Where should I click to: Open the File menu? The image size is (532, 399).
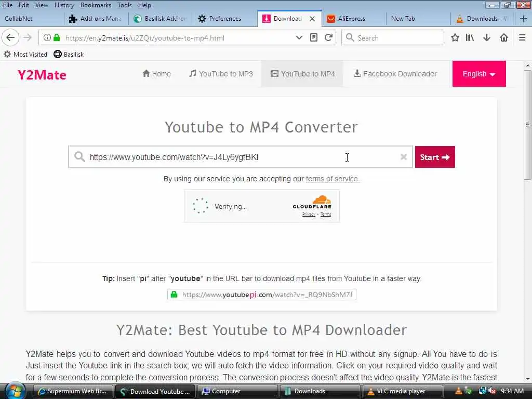point(7,5)
